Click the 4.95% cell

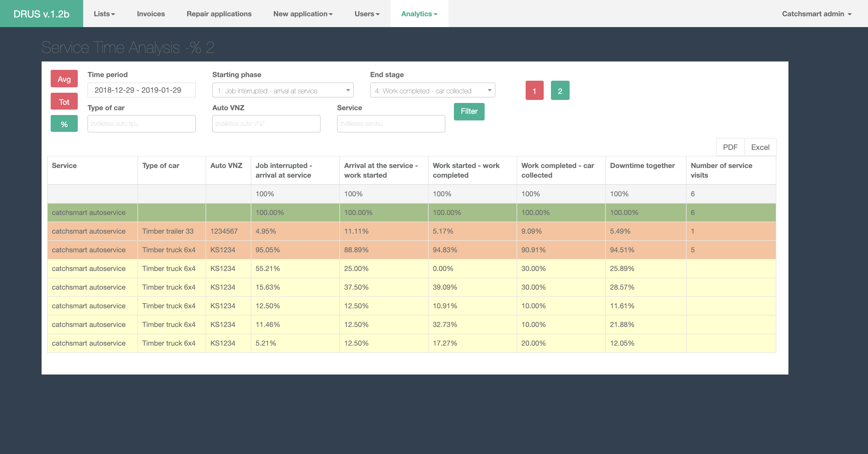click(295, 231)
